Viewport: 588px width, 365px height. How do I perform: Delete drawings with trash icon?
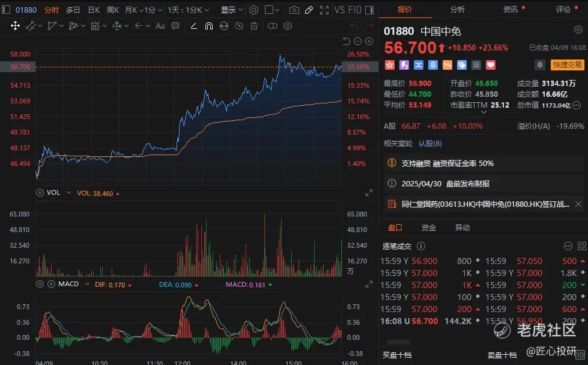(254, 25)
